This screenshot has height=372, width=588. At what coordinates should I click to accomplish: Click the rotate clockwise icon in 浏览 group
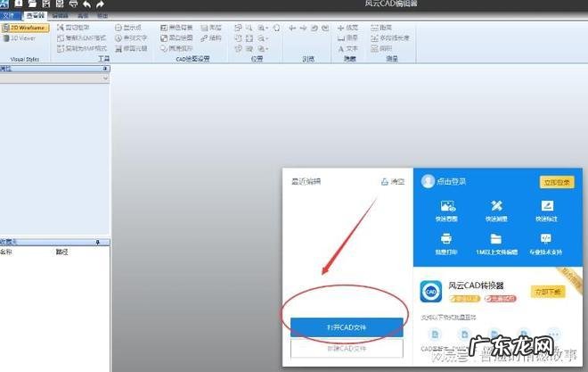pyautogui.click(x=325, y=29)
